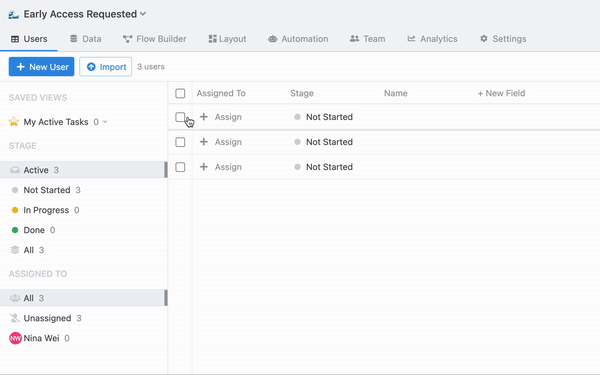This screenshot has width=600, height=375.
Task: Click the Analytics chart icon
Action: tap(411, 39)
